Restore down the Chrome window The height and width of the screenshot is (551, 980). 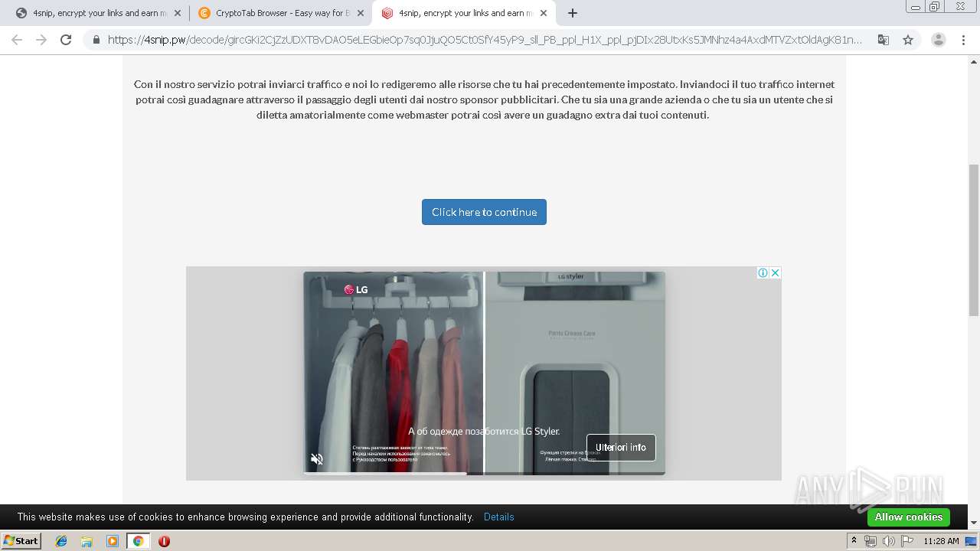(x=935, y=7)
